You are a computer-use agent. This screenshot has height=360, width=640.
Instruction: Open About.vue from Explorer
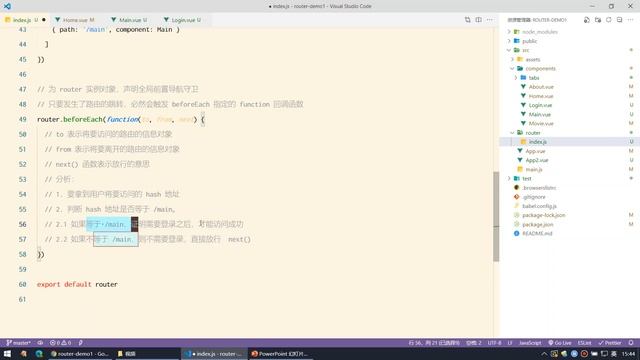coord(541,87)
